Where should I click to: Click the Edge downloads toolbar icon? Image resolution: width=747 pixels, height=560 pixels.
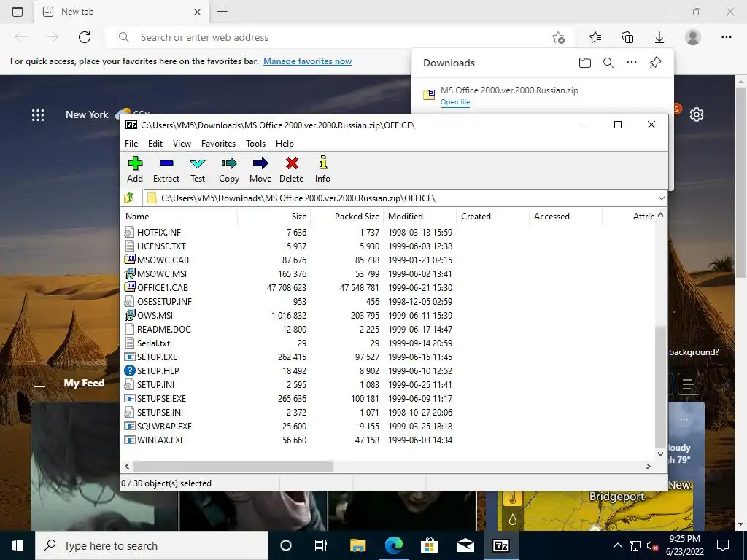coord(659,37)
